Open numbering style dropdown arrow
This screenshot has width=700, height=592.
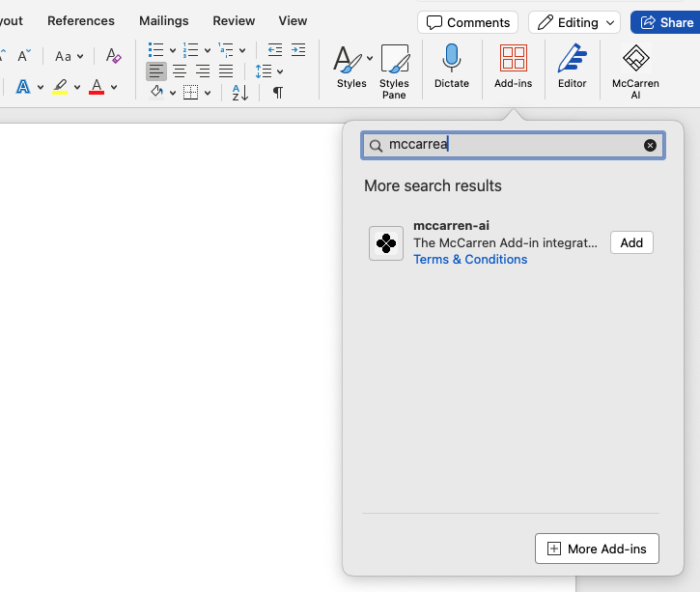pyautogui.click(x=208, y=50)
